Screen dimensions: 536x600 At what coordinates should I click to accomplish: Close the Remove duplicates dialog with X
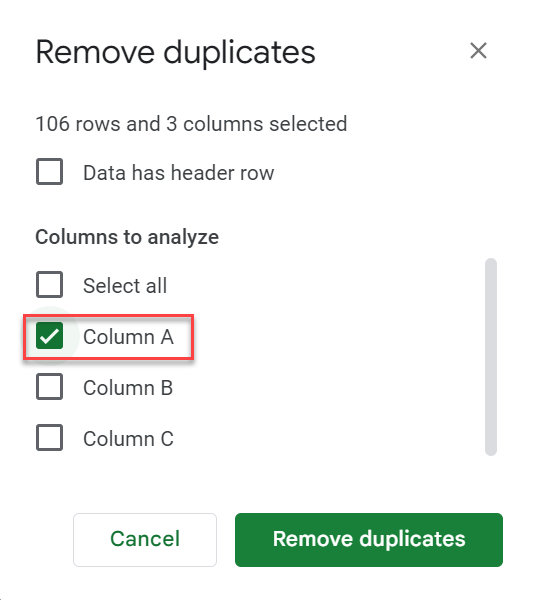coord(478,51)
